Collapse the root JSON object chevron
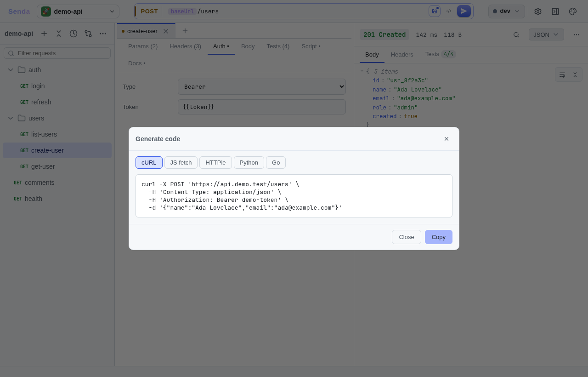The height and width of the screenshot is (377, 588). [x=362, y=71]
